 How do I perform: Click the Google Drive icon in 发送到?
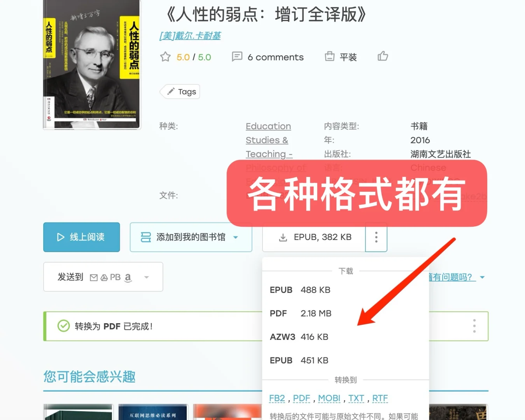point(104,278)
